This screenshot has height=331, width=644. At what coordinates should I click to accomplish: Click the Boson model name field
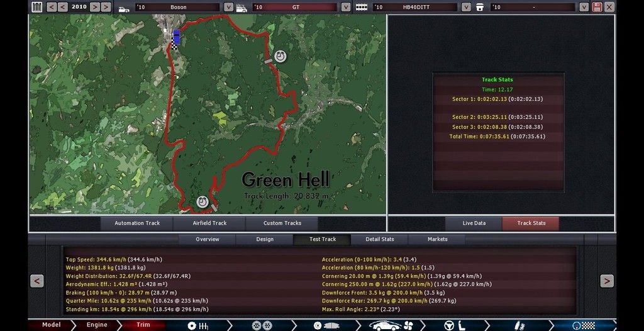pyautogui.click(x=178, y=8)
